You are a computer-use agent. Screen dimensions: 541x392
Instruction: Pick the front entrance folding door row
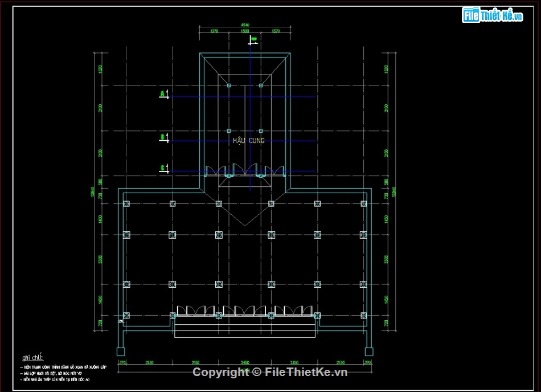(245, 311)
